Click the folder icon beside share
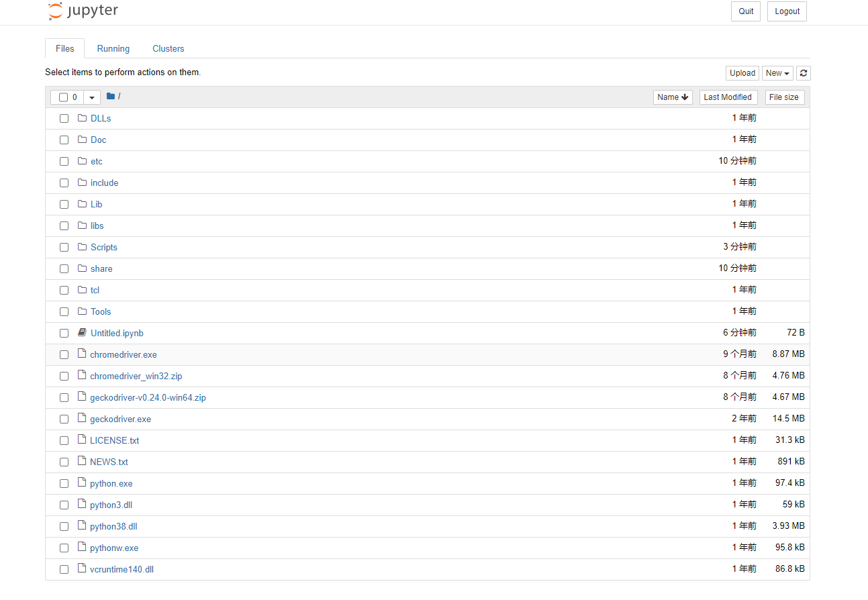868x600 pixels. [x=83, y=268]
